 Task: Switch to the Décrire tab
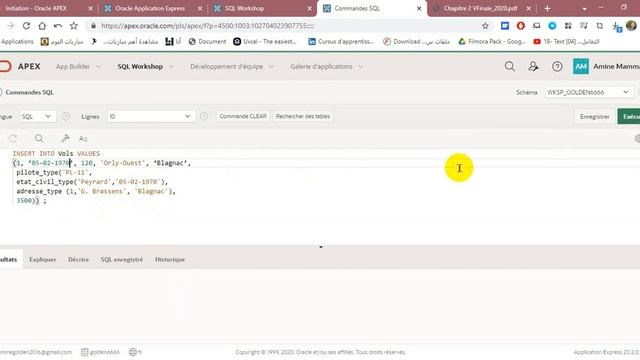(78, 260)
